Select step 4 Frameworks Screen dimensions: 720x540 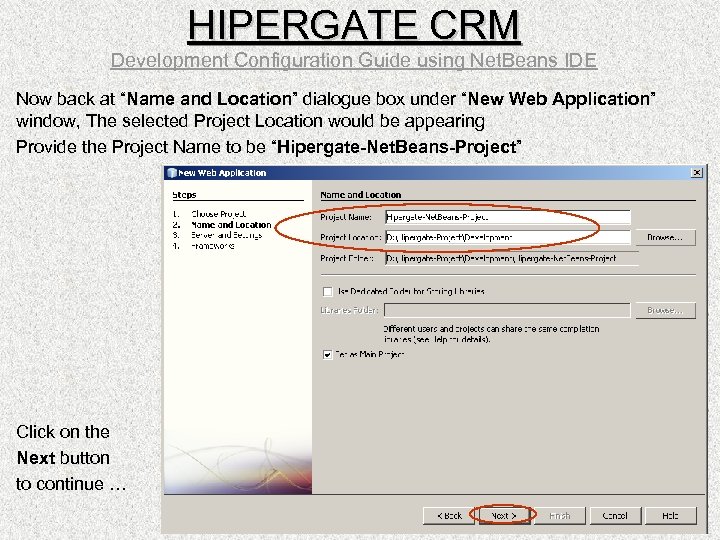coord(213,246)
